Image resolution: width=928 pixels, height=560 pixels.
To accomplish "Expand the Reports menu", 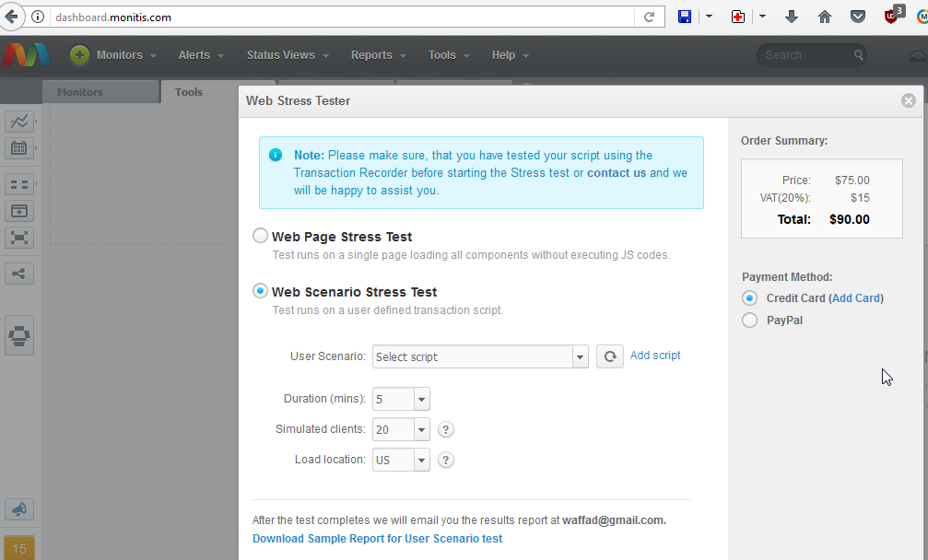I will [x=379, y=55].
